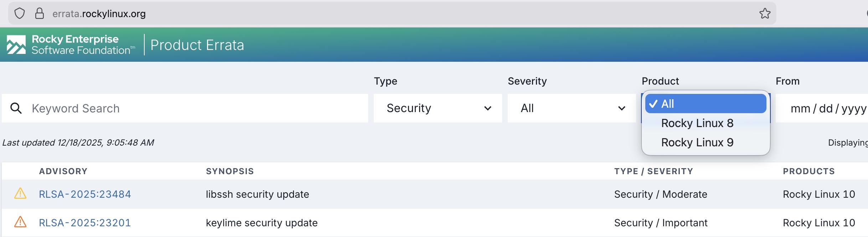Click the Product Errata header title
This screenshot has width=868, height=237.
(x=197, y=45)
